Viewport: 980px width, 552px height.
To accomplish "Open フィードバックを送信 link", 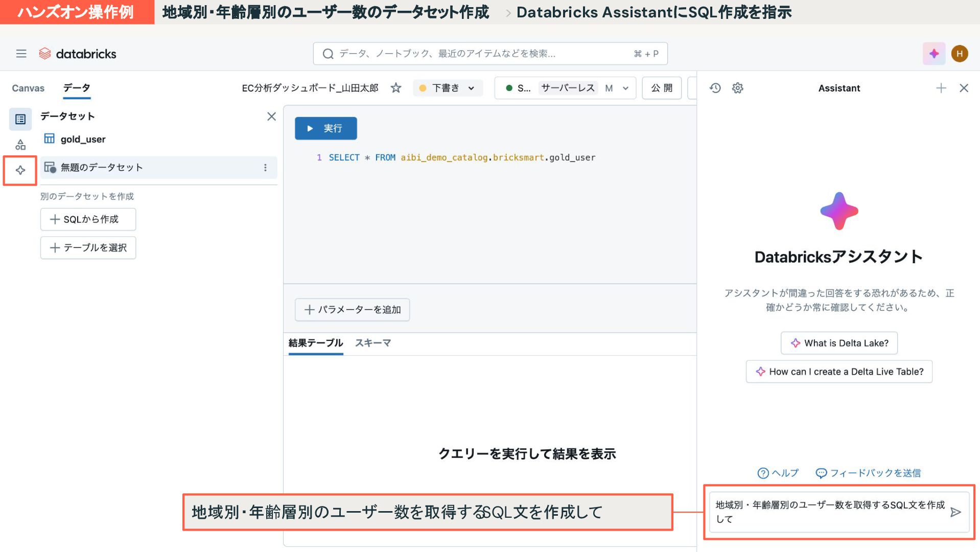I will click(x=868, y=473).
